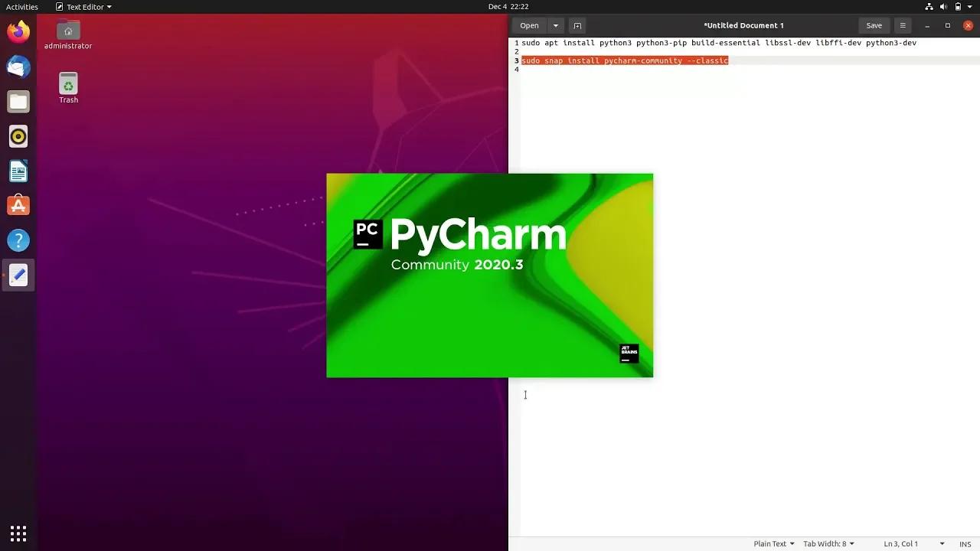Open the Text Editor menu in top bar
Viewport: 980px width, 551px height.
coord(83,7)
